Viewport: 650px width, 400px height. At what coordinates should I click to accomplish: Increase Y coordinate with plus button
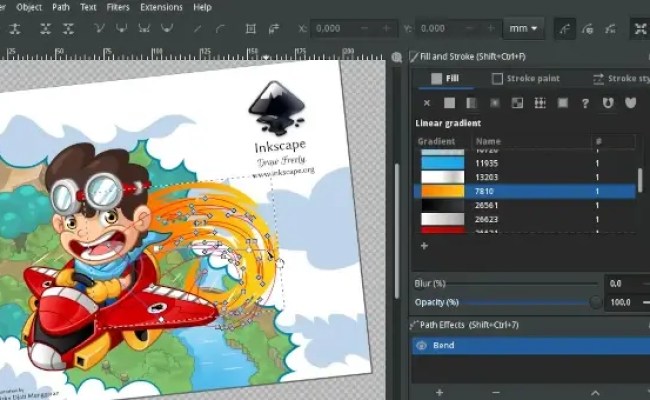pyautogui.click(x=491, y=29)
